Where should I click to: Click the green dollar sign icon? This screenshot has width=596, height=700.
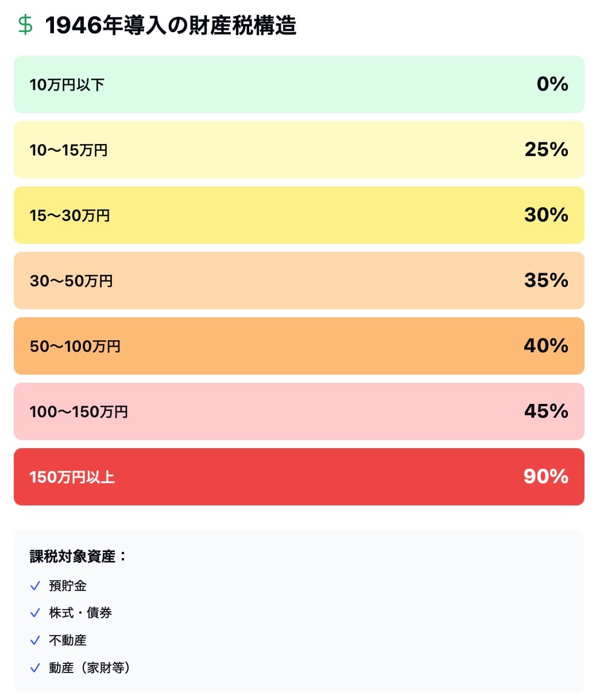click(x=25, y=25)
